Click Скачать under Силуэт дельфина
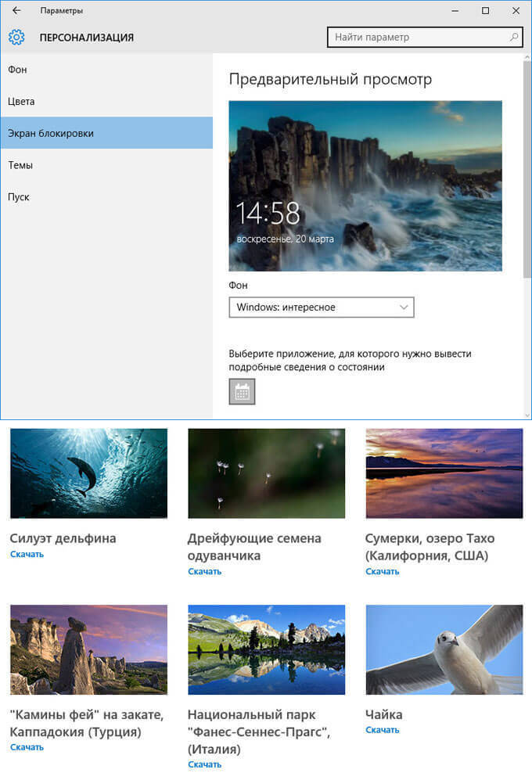 pos(27,555)
